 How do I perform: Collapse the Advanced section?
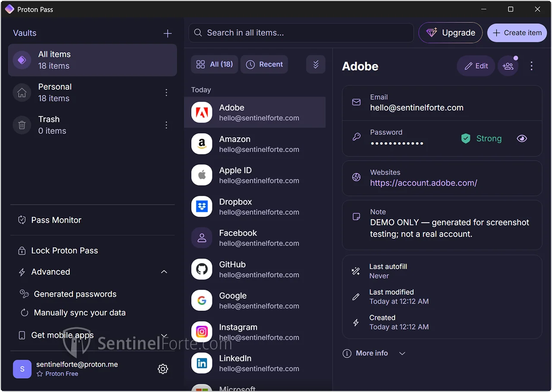tap(164, 272)
